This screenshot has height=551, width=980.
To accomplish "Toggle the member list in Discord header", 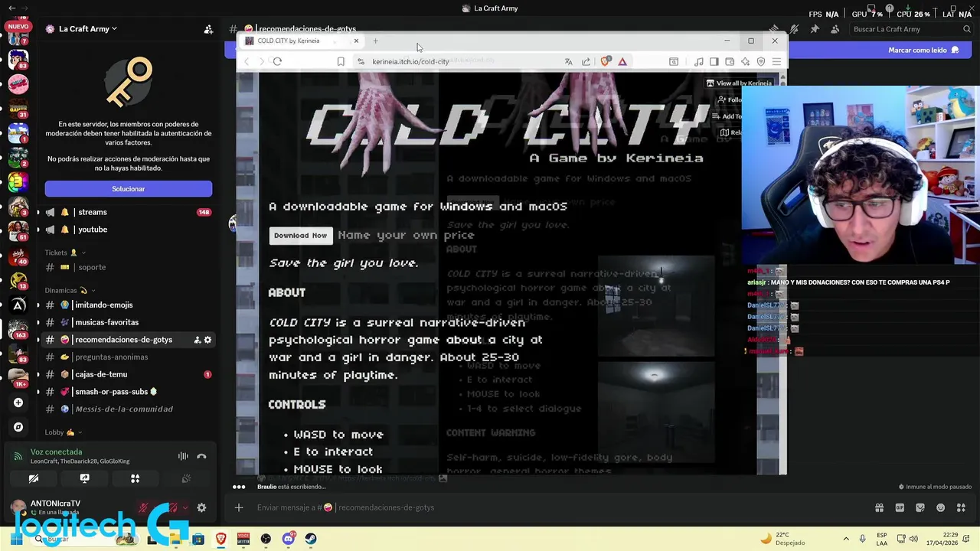I will click(835, 29).
